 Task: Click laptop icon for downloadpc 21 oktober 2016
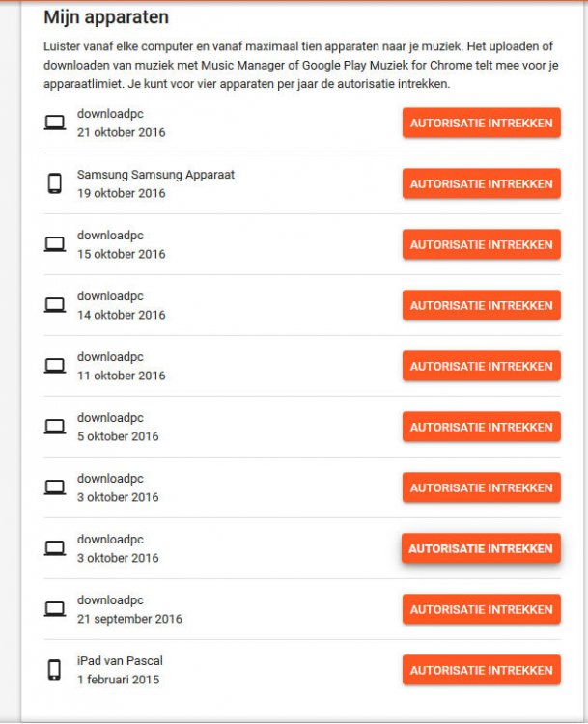(55, 123)
